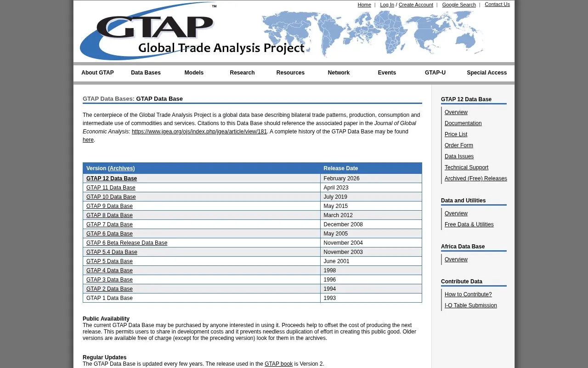Viewport: 588px width, 368px height.
Task: Follow the Home link at the top
Action: pyautogui.click(x=364, y=5)
